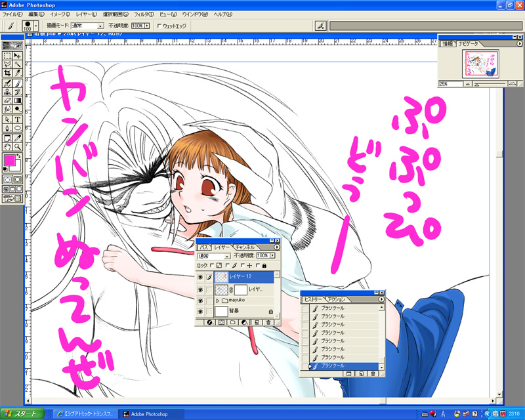Select the Hand tool
Screen dimensions: 525x420
coord(7,147)
